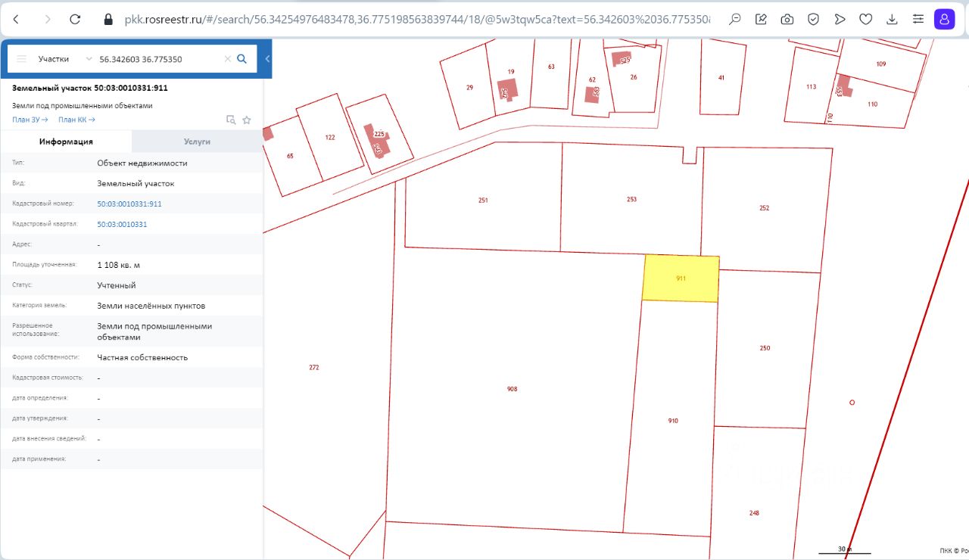Zoom to parcel on map icon

tap(232, 120)
